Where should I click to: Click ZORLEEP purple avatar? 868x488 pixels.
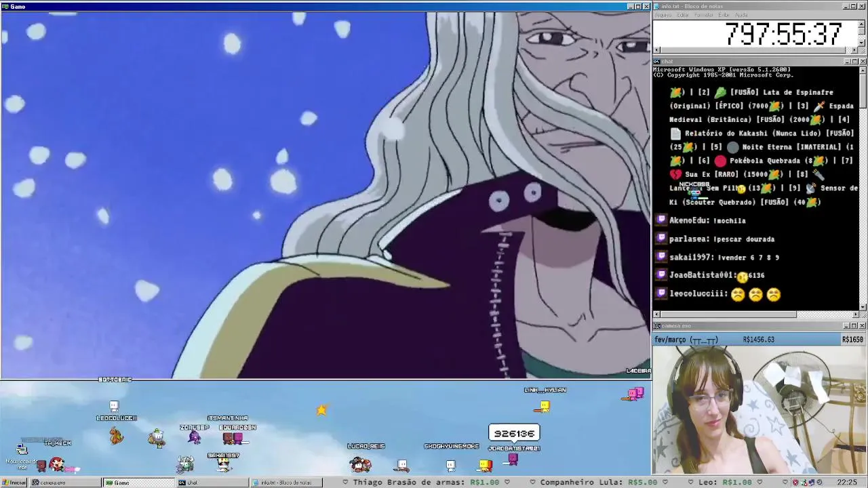coord(195,437)
